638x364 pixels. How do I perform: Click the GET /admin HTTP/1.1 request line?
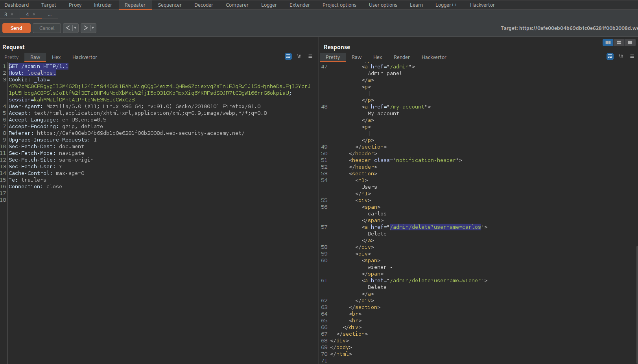coord(39,66)
